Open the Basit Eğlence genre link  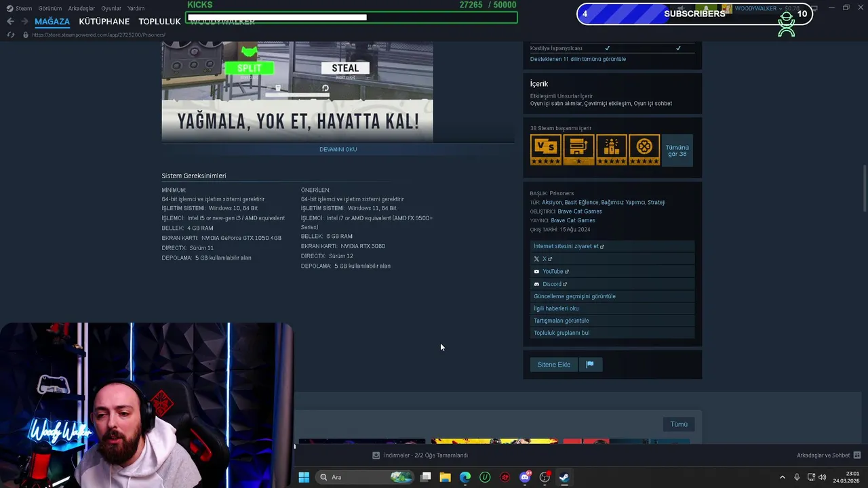coord(582,202)
